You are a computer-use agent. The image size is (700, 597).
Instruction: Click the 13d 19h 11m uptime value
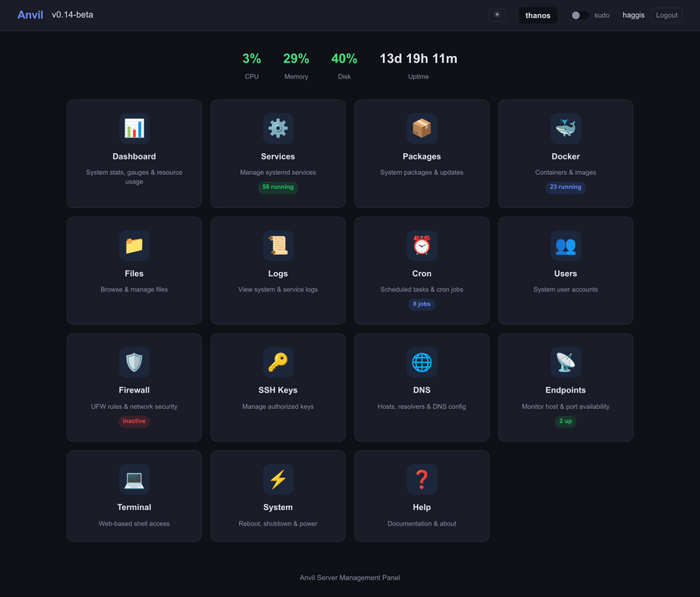pos(418,58)
